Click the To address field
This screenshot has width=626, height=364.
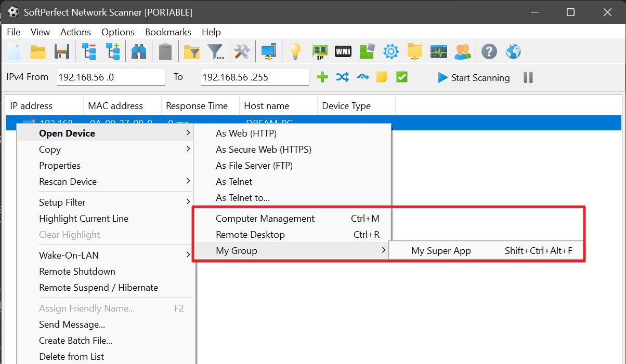[x=255, y=77]
